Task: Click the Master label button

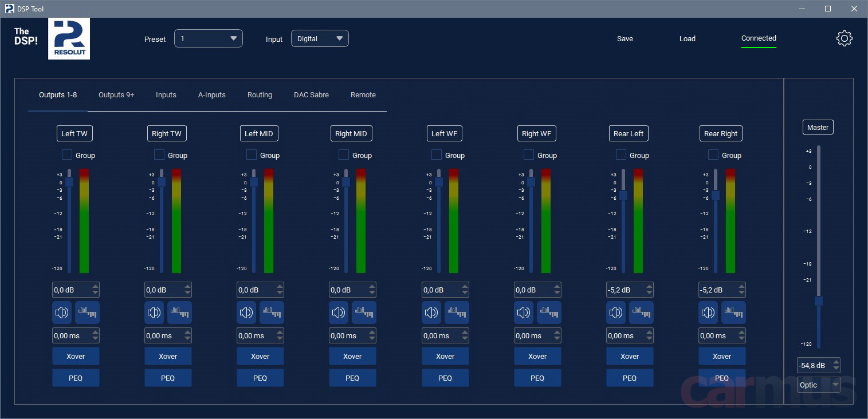Action: click(x=818, y=127)
